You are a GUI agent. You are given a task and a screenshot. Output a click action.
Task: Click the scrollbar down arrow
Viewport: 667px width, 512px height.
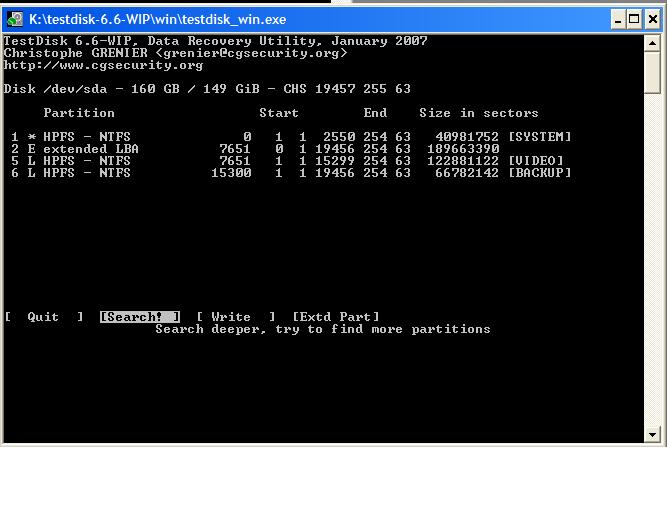(652, 435)
